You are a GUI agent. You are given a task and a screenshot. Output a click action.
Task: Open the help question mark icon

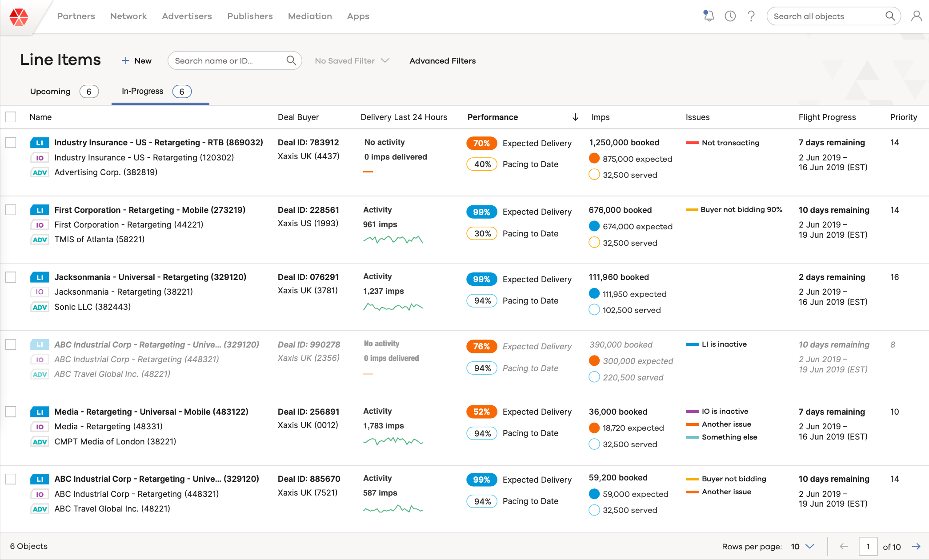coord(751,16)
